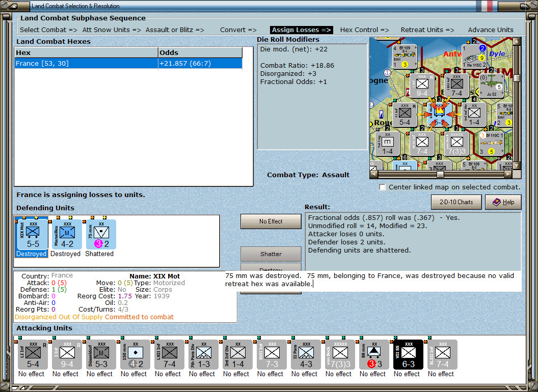Click the 7th Para Div 1-3 unit
This screenshot has width=538, height=392.
[203, 355]
